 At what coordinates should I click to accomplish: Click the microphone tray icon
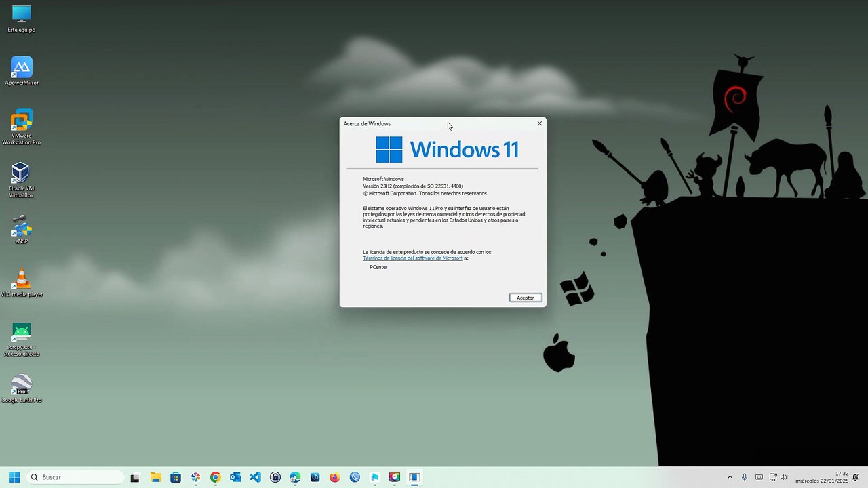pos(745,477)
